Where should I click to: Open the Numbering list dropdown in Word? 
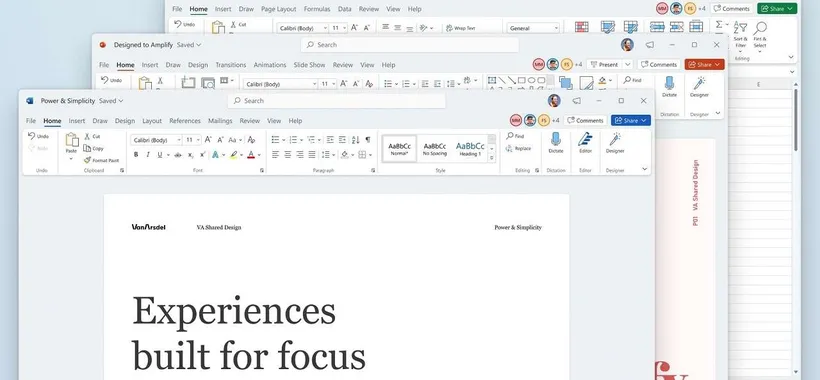[301, 140]
